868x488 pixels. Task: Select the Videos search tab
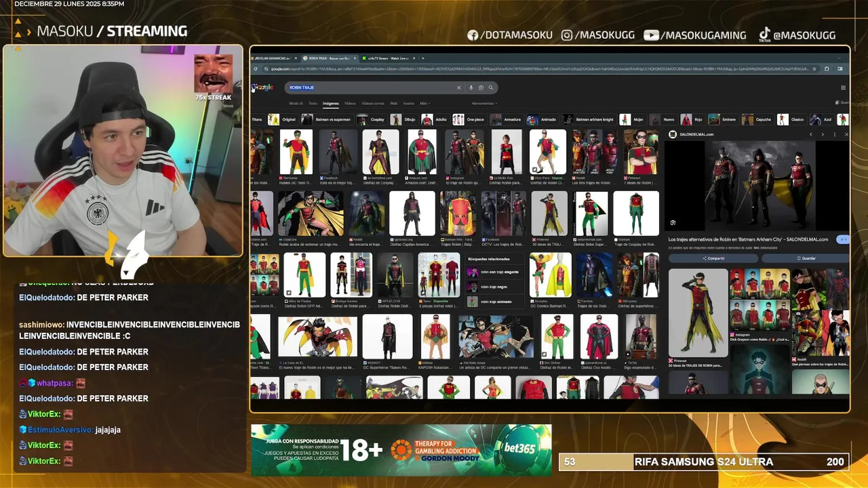(350, 103)
